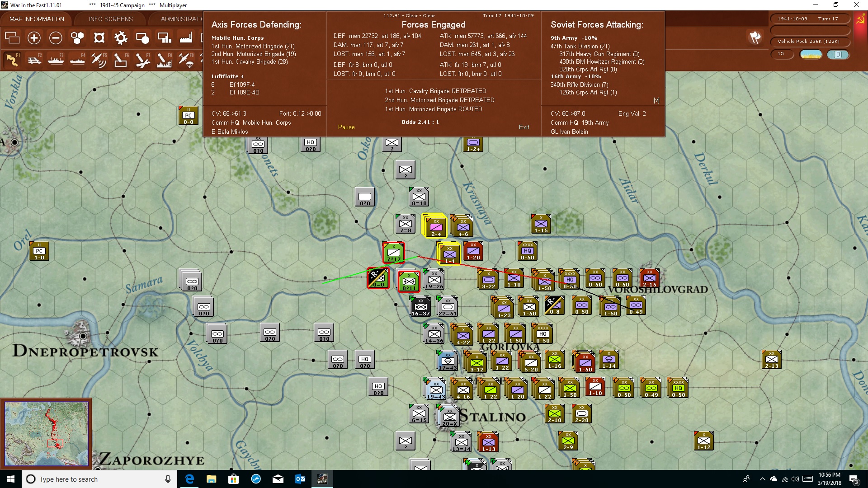Viewport: 868px width, 488px height.
Task: Select the F1 move mode icon
Action: point(12,60)
